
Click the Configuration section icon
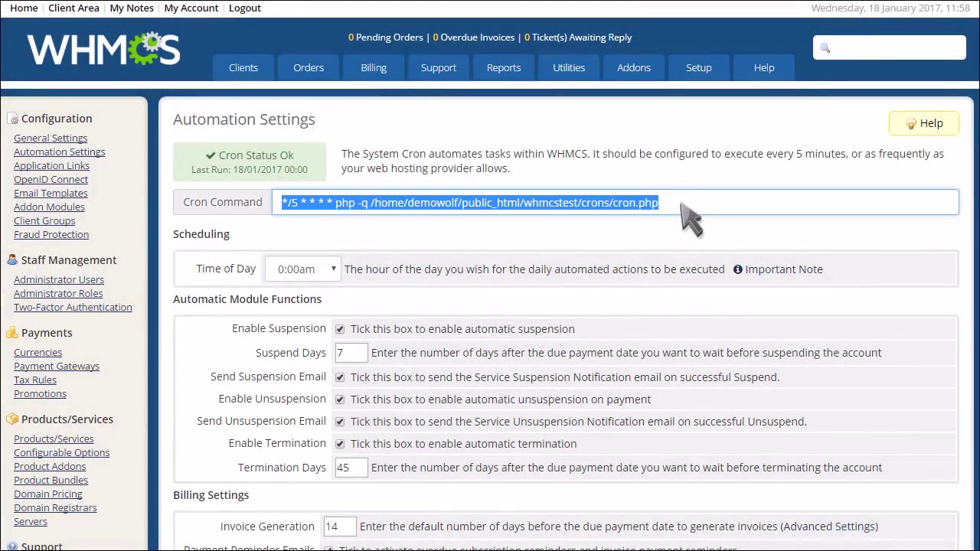tap(12, 119)
